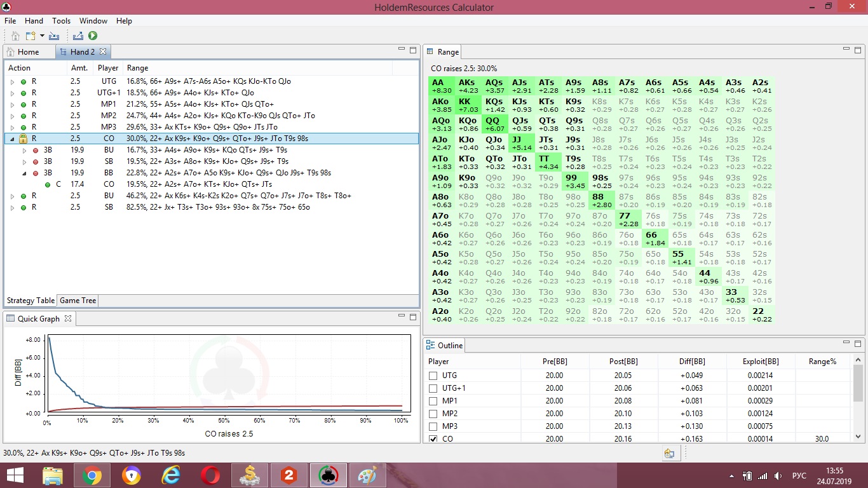Image resolution: width=868 pixels, height=488 pixels.
Task: Open the Tools menu
Action: pos(61,20)
